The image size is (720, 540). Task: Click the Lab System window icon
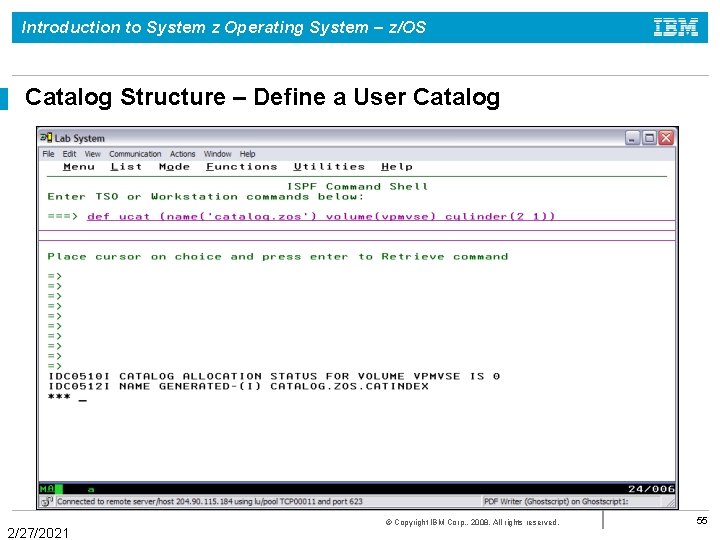[46, 138]
